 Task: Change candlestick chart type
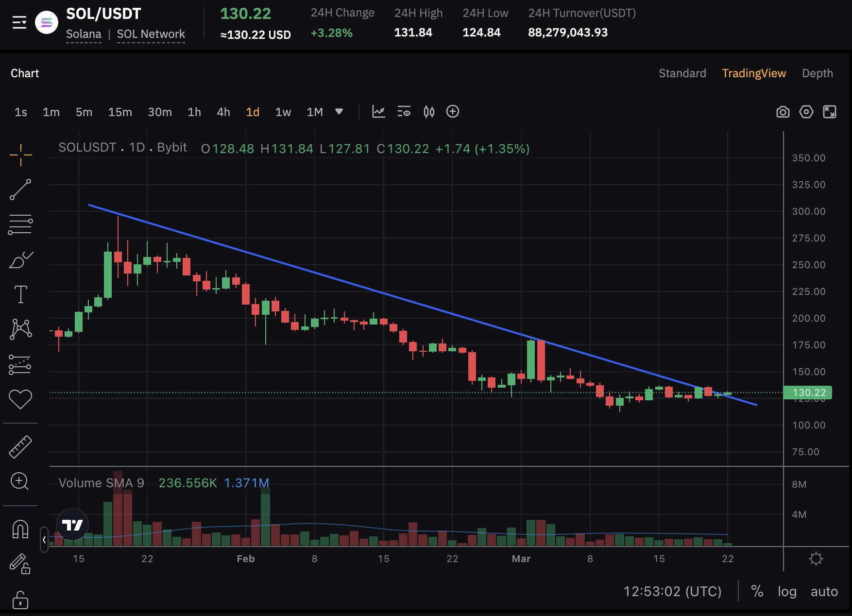pyautogui.click(x=429, y=112)
